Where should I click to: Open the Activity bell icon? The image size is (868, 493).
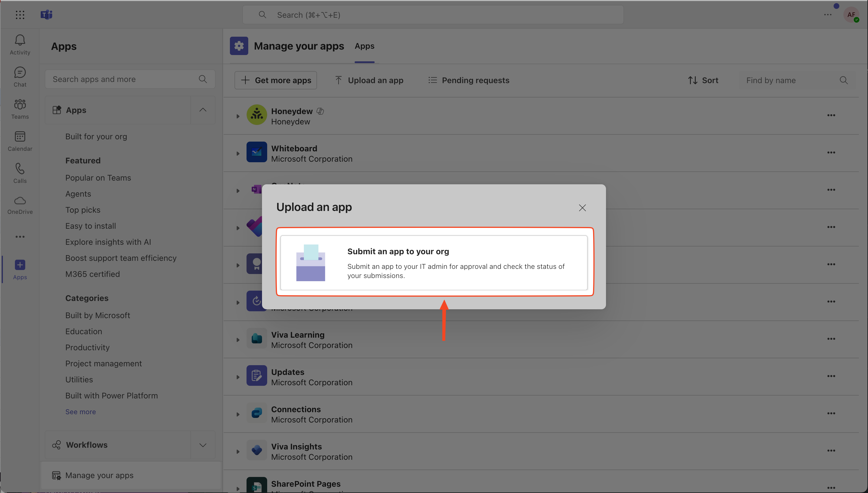20,44
